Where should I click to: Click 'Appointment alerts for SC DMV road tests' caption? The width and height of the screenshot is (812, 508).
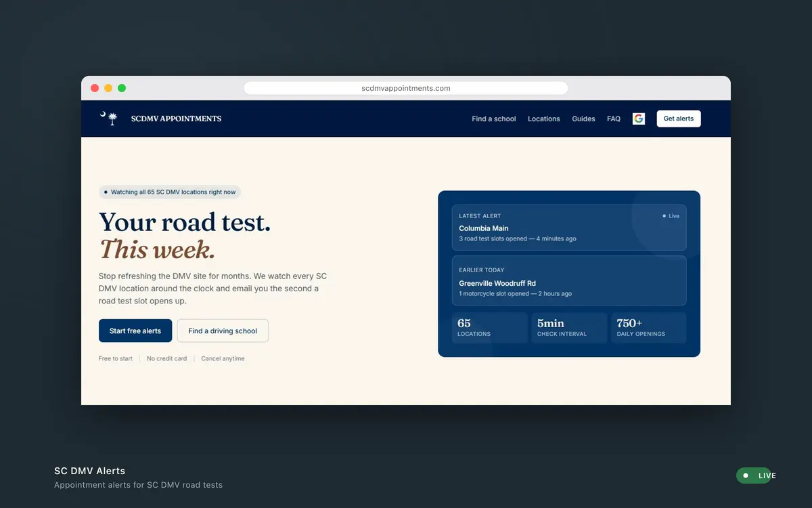click(x=138, y=485)
